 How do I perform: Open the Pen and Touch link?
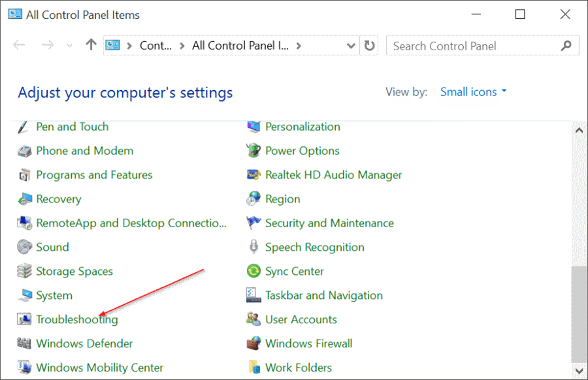click(73, 127)
